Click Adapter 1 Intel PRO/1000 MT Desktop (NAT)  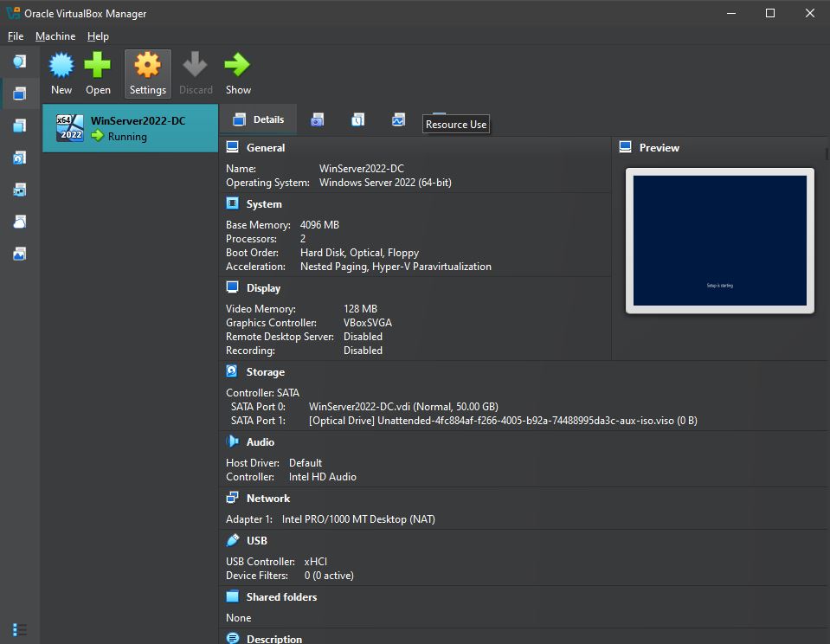[x=358, y=519]
